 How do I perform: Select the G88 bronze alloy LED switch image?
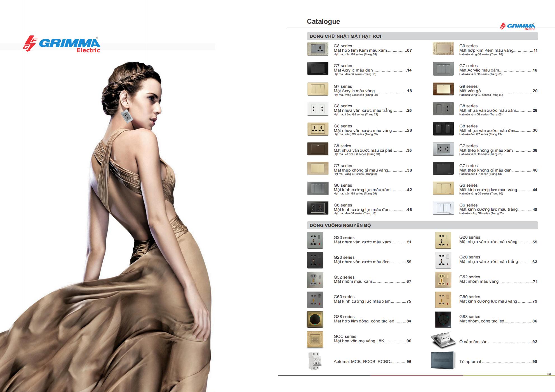(315, 319)
